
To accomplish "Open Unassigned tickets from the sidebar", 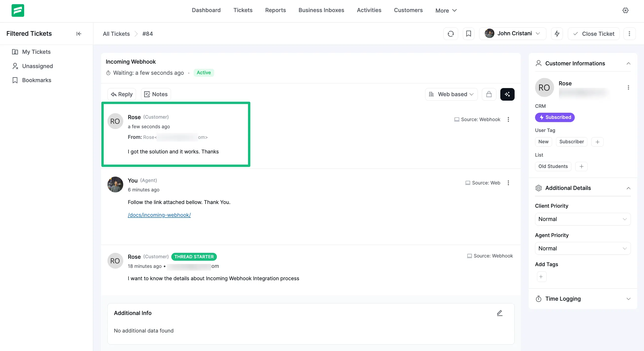I will [37, 66].
